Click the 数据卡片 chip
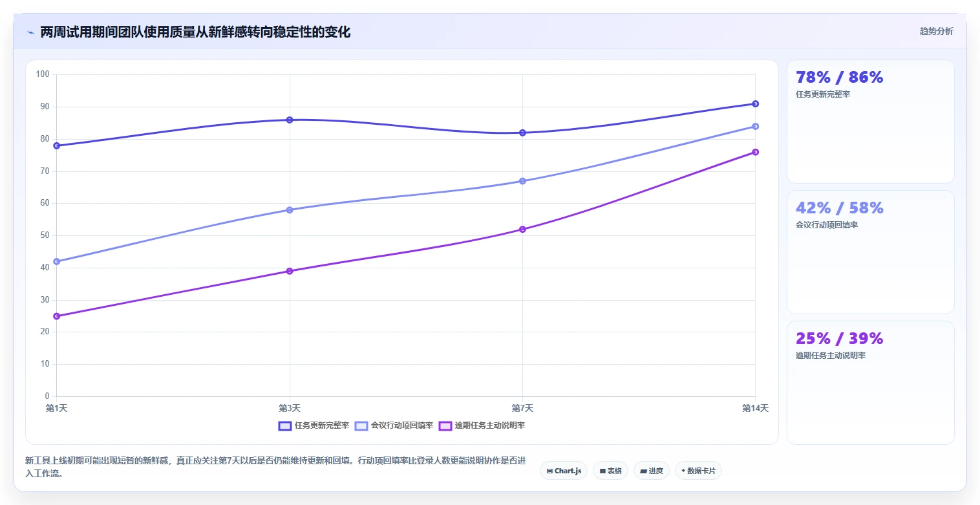 (x=698, y=471)
